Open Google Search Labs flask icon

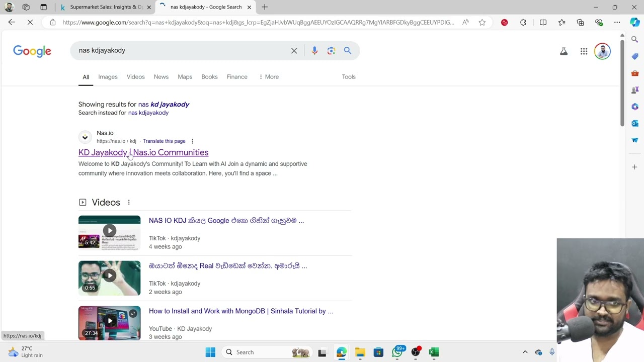click(563, 51)
